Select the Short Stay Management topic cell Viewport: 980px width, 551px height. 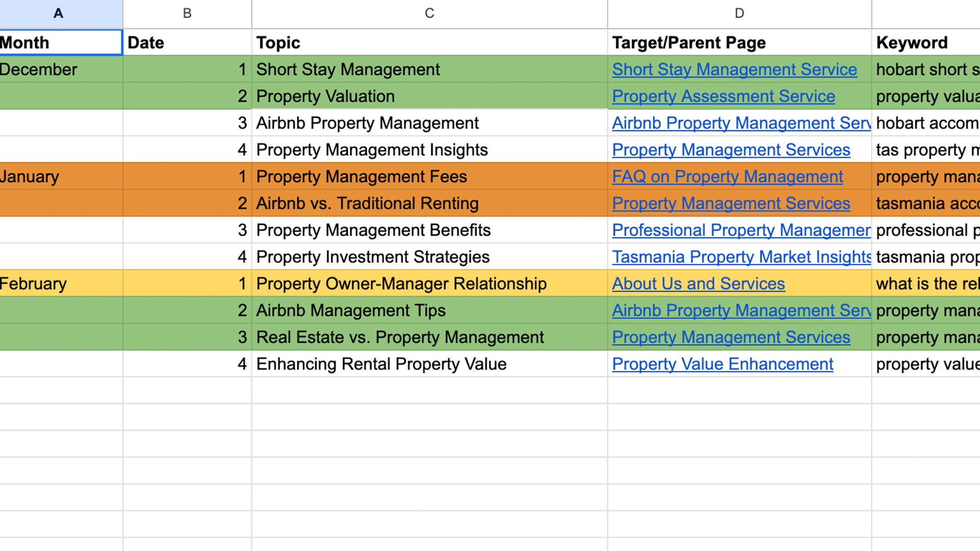[429, 69]
